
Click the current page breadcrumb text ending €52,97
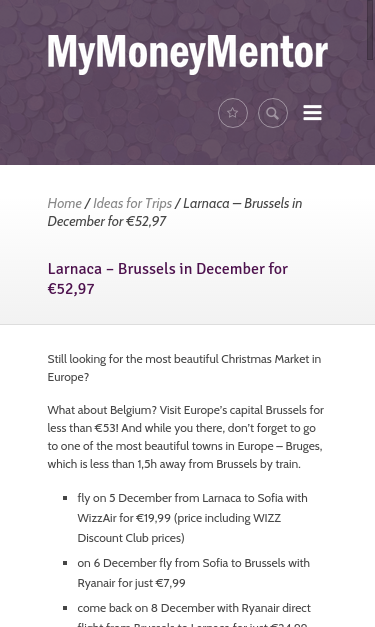tap(175, 212)
